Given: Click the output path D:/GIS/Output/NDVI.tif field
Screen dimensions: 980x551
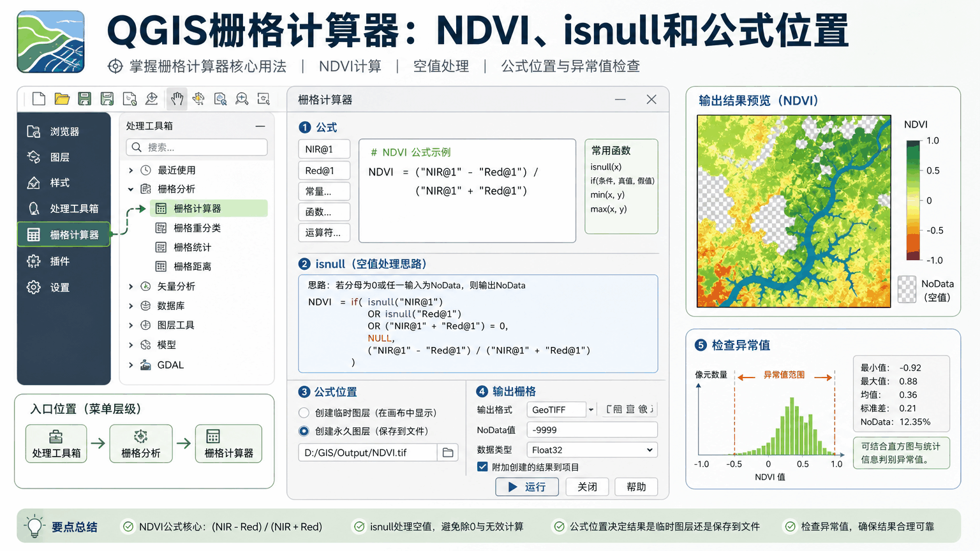Looking at the screenshot, I should tap(367, 453).
